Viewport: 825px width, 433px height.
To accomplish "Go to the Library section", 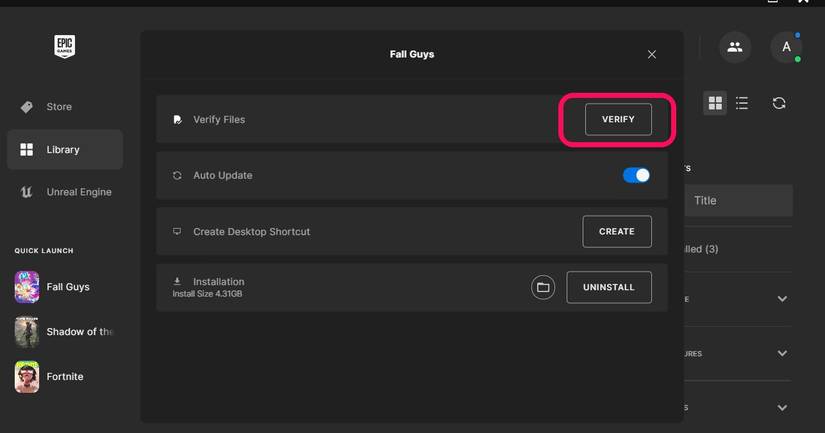I will click(x=65, y=149).
